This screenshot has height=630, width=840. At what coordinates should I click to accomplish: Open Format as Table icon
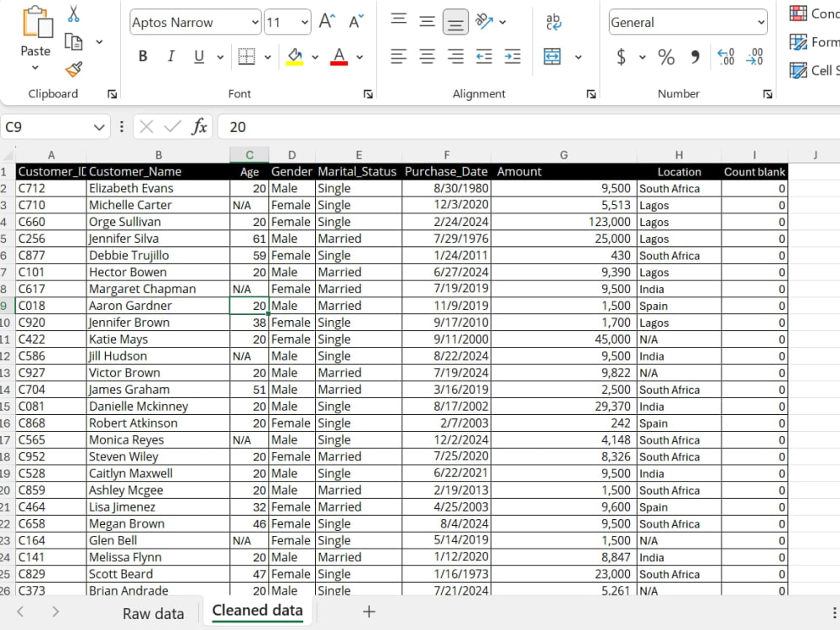pos(798,42)
